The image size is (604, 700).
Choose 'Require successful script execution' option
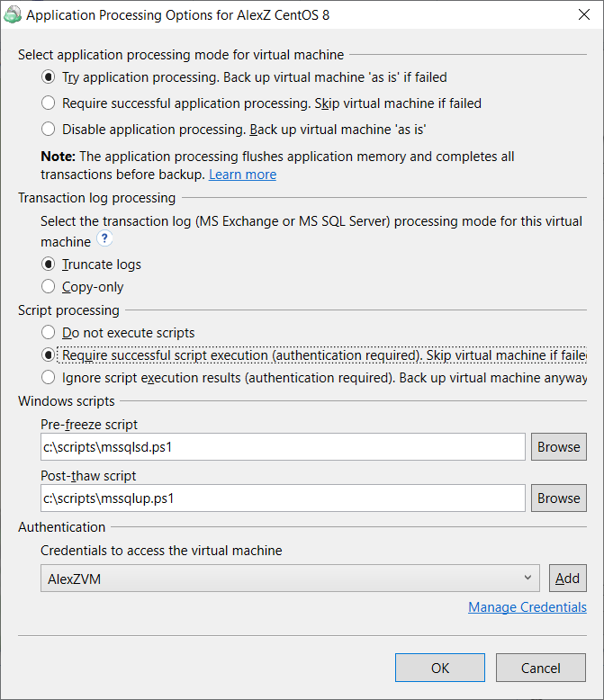point(48,355)
